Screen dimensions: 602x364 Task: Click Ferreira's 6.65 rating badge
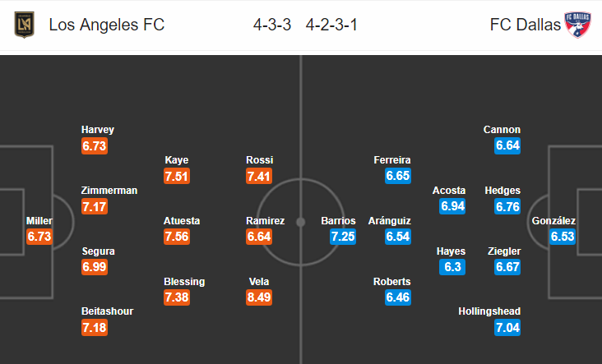pos(397,176)
